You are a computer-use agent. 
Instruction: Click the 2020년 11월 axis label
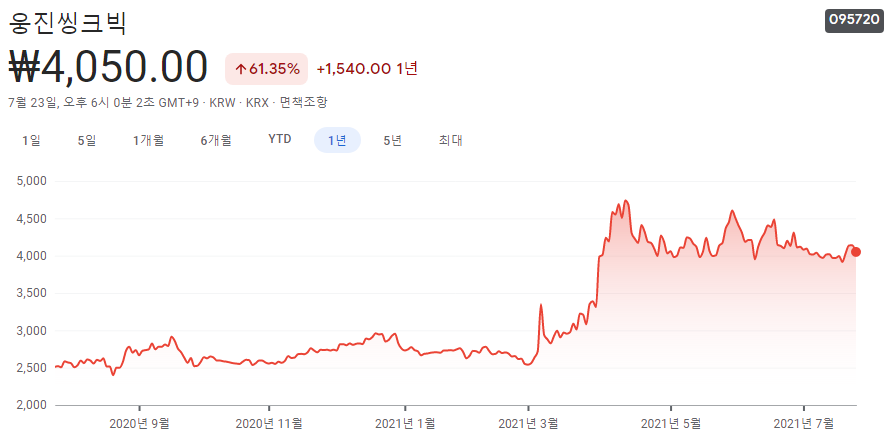[269, 423]
